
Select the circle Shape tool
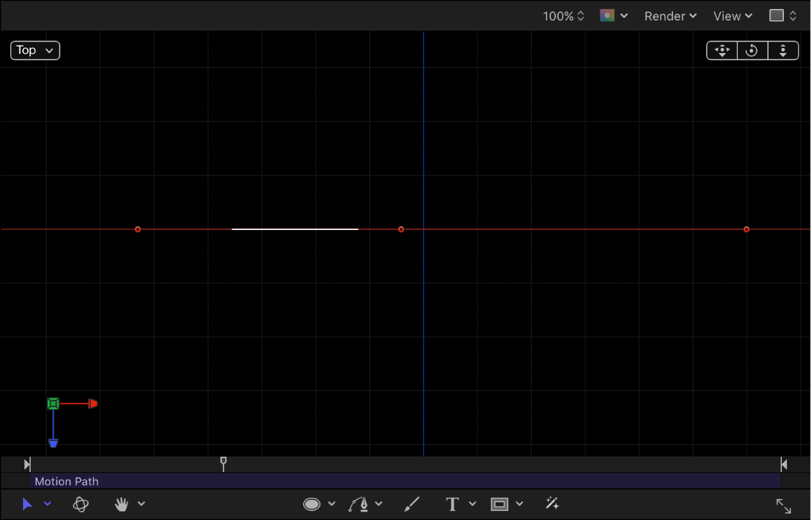(x=311, y=504)
